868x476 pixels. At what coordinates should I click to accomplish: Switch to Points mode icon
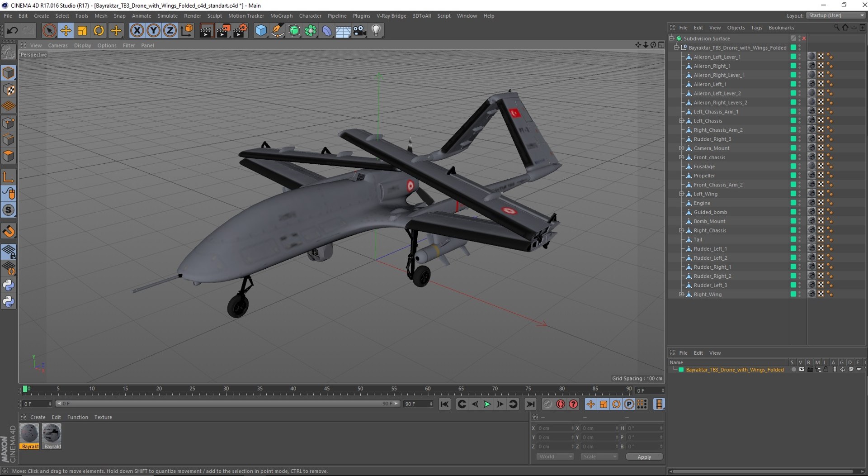point(9,123)
